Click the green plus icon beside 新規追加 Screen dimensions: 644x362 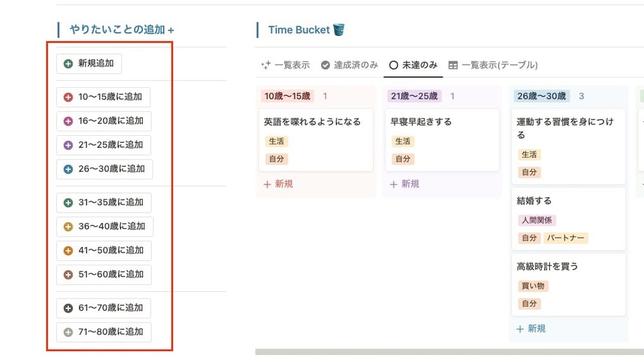(69, 63)
